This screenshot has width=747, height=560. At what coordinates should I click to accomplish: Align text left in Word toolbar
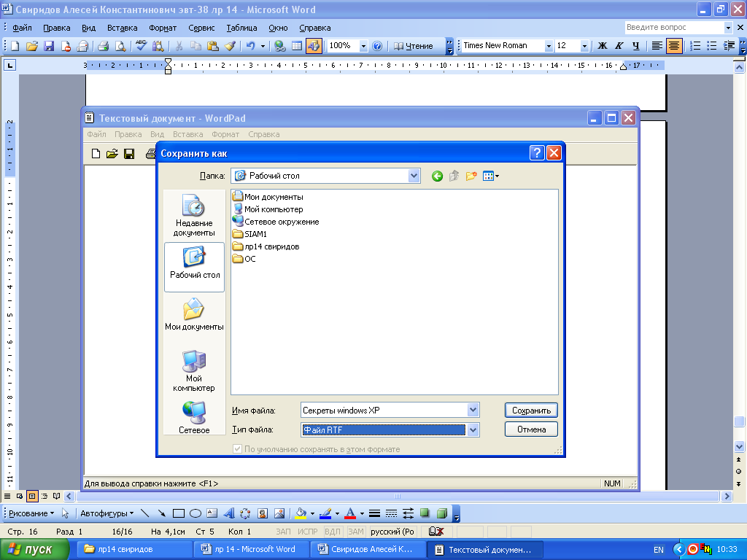point(657,46)
